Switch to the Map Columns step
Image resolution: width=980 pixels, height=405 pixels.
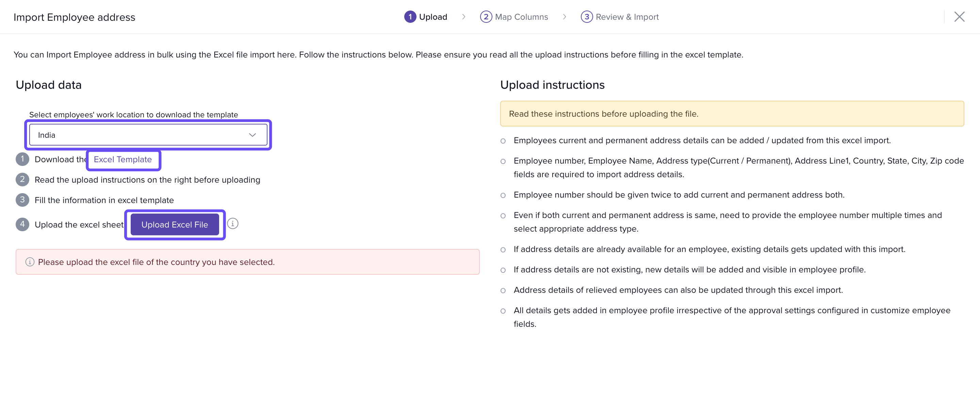tap(521, 17)
